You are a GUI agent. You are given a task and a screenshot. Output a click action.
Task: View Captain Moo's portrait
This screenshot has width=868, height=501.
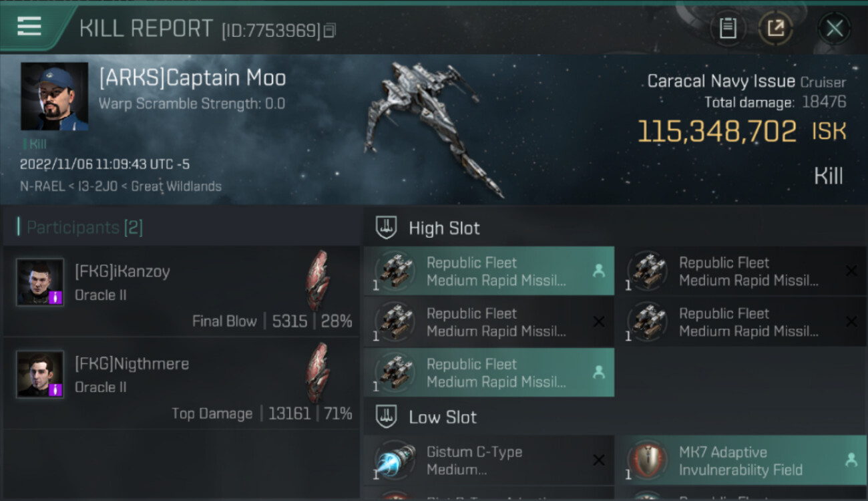pyautogui.click(x=54, y=96)
